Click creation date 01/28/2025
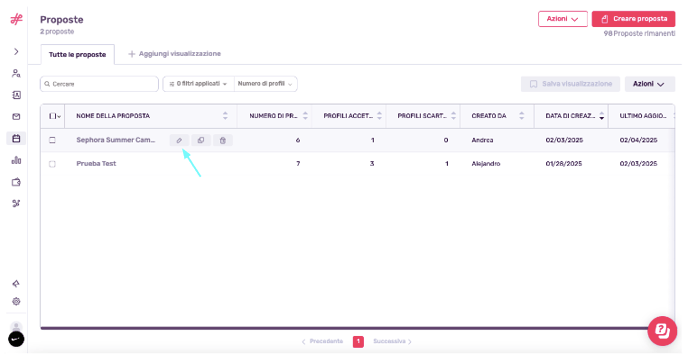 pyautogui.click(x=564, y=163)
